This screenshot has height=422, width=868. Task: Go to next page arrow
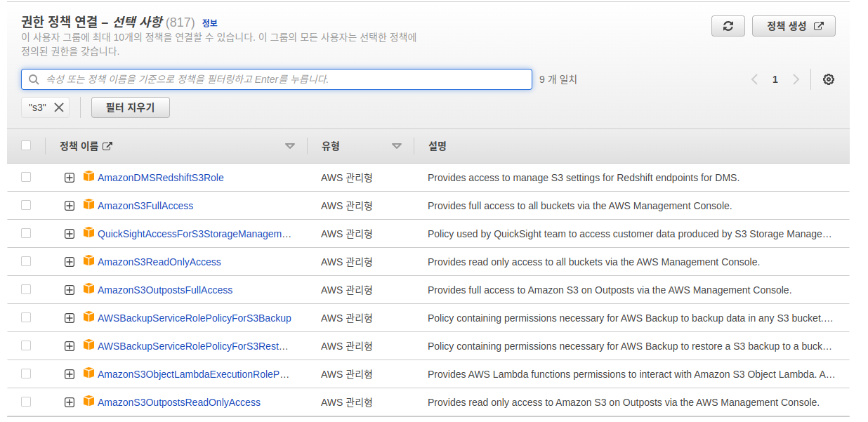coord(796,79)
